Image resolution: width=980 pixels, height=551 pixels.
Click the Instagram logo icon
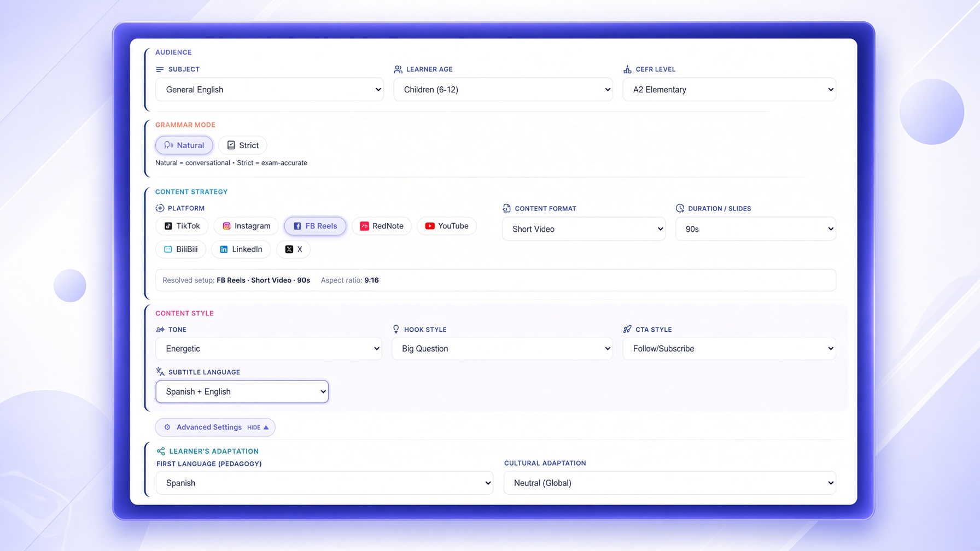[x=226, y=226]
